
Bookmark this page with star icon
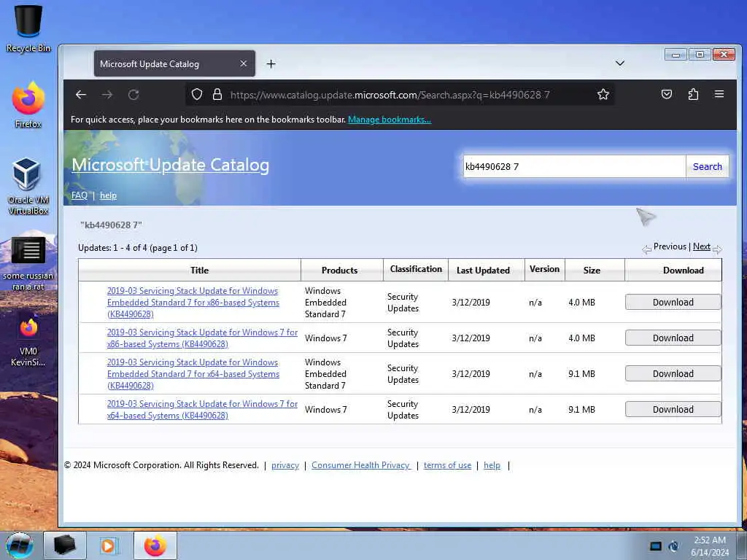tap(603, 94)
